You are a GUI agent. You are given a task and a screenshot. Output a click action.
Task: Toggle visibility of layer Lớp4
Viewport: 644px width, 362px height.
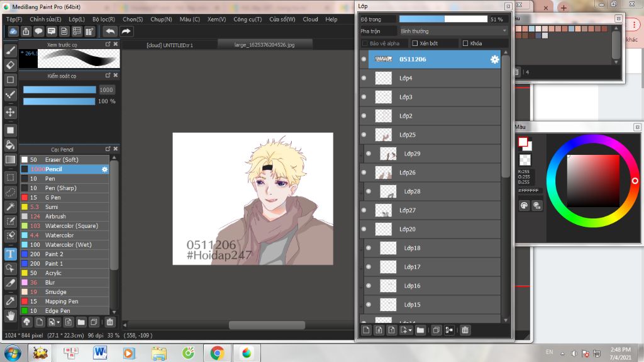(x=364, y=78)
